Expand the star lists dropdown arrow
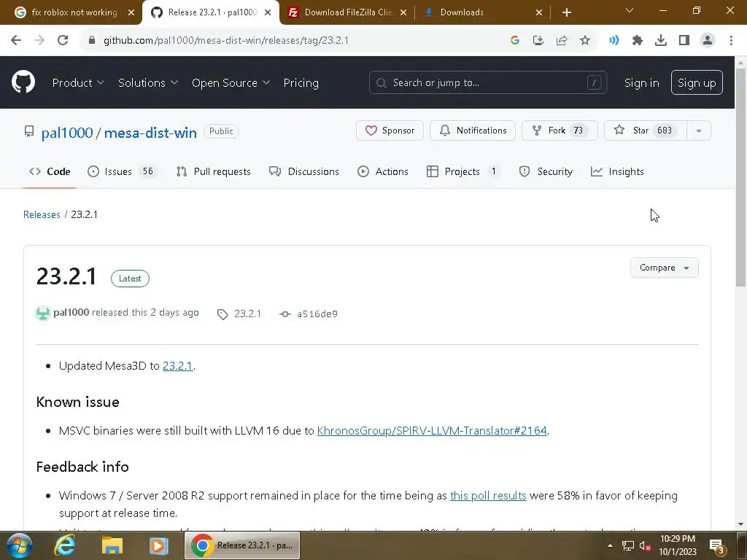Image resolution: width=747 pixels, height=560 pixels. pos(699,131)
